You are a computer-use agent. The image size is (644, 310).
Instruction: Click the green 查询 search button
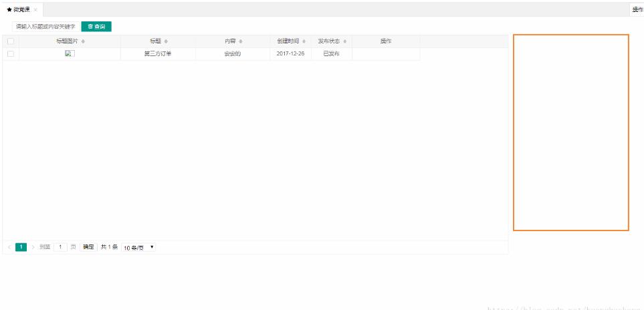[96, 27]
